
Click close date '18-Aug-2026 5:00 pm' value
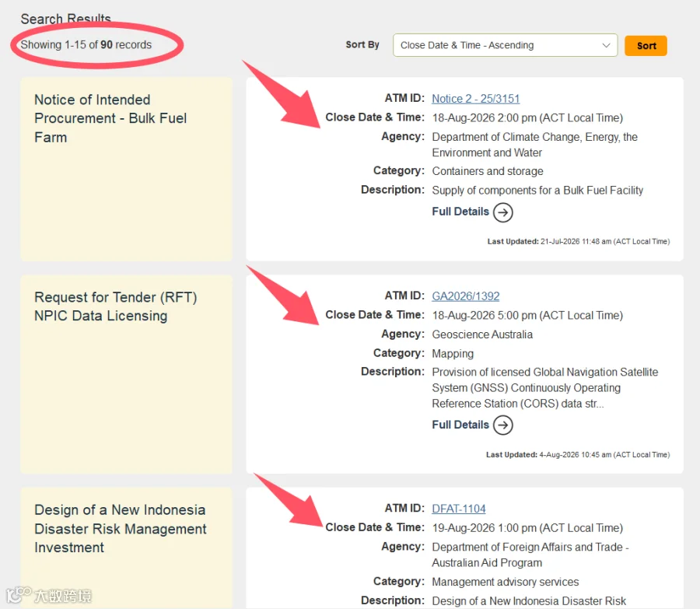pos(527,315)
